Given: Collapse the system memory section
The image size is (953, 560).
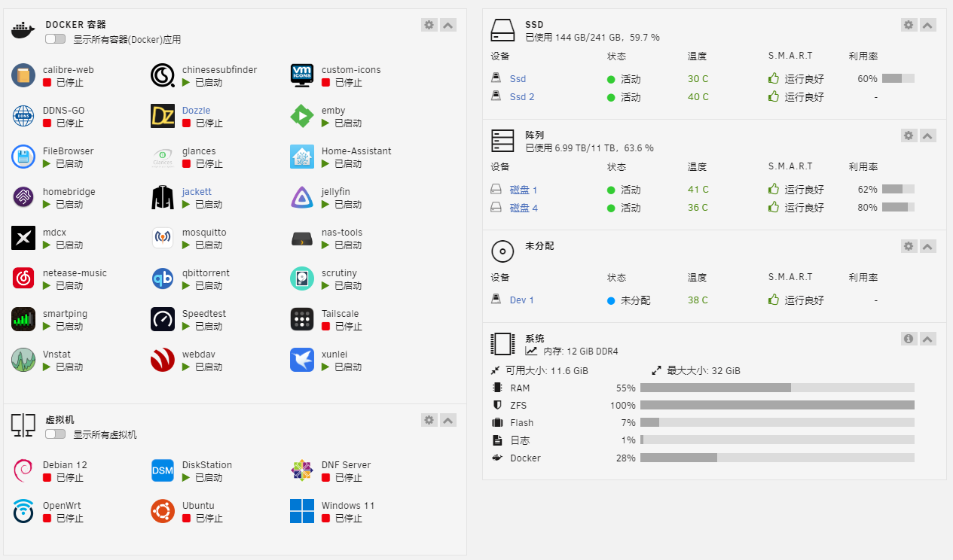Looking at the screenshot, I should (x=928, y=339).
